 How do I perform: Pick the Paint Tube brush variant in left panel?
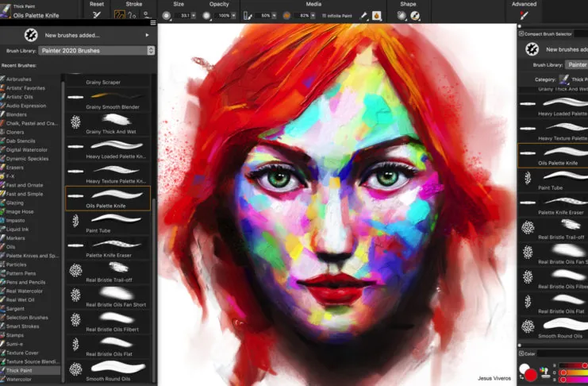pos(106,222)
